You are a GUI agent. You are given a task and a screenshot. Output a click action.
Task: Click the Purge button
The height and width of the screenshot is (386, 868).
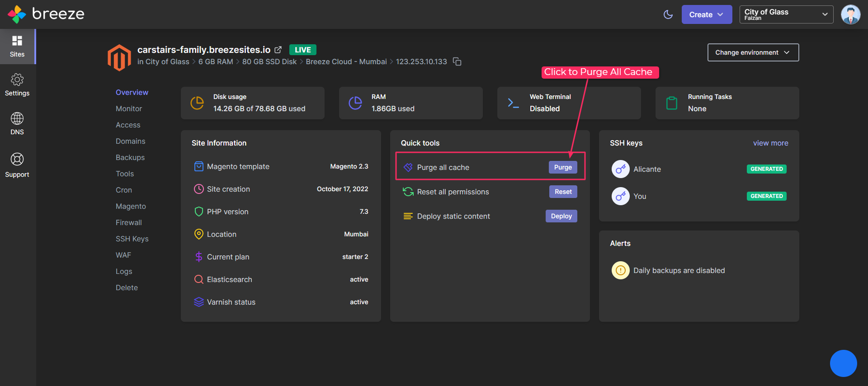(563, 167)
